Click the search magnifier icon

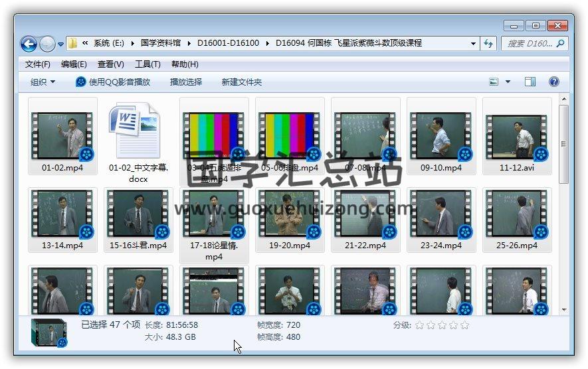(560, 44)
